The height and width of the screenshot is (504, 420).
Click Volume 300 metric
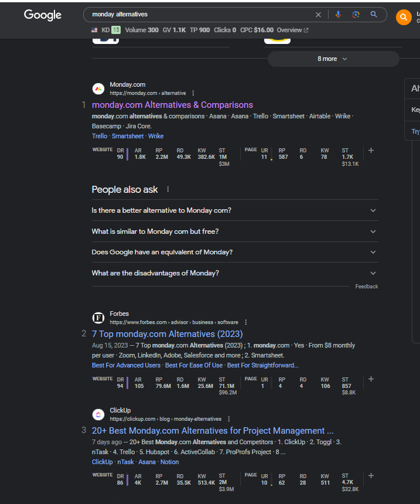click(x=142, y=30)
